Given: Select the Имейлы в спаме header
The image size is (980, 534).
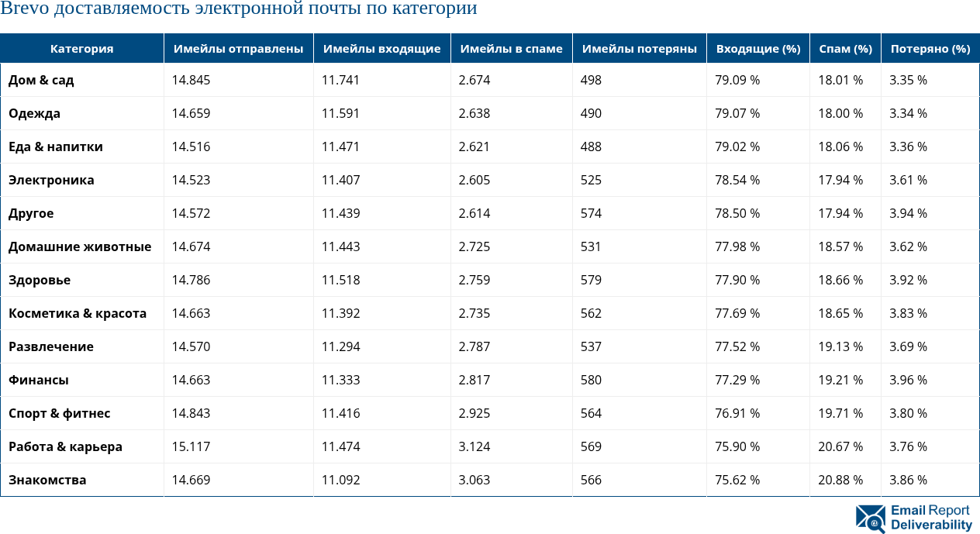Looking at the screenshot, I should pos(511,49).
